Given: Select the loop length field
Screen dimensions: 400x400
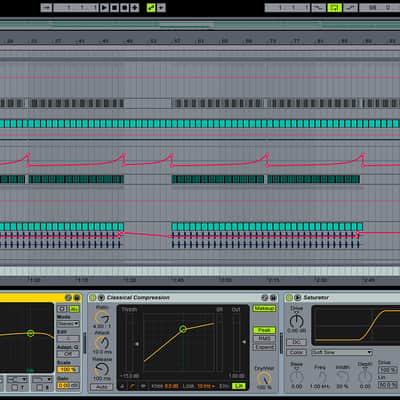Looking at the screenshot, I should tap(380, 7).
